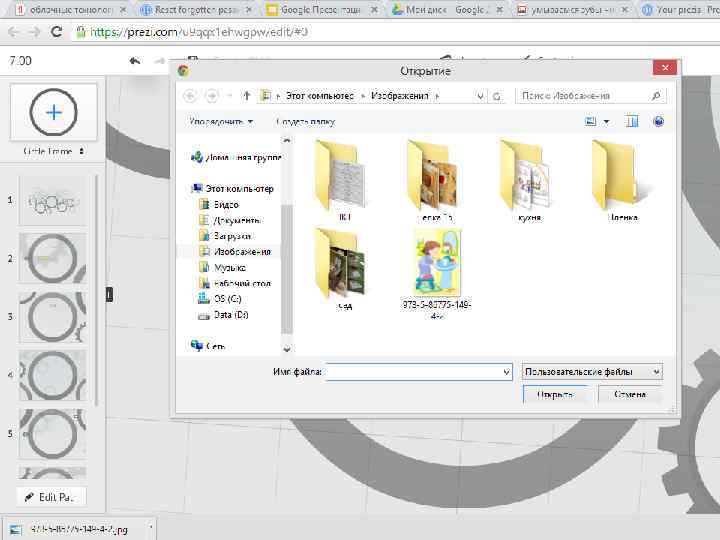This screenshot has height=540, width=720.
Task: Click the search magnifier icon in dialog
Action: click(x=656, y=96)
